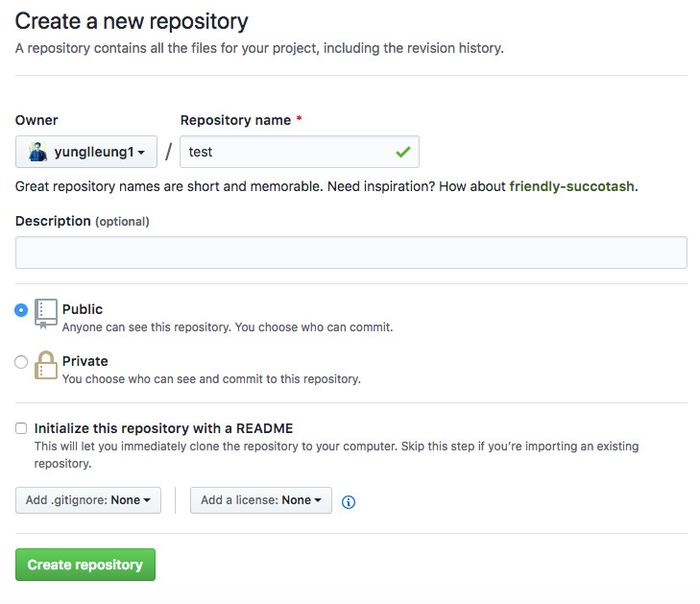The image size is (700, 604).
Task: Open the Owner yunglleung1 dropdown
Action: click(85, 152)
